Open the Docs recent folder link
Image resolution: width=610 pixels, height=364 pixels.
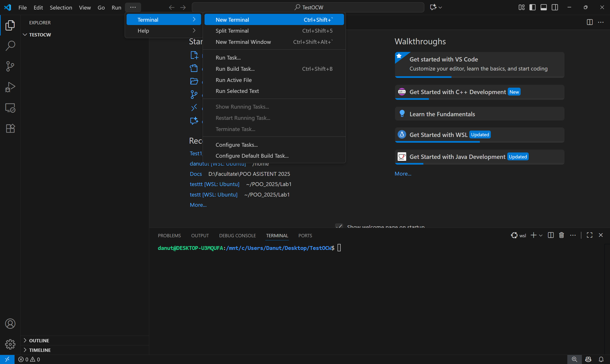click(x=195, y=174)
